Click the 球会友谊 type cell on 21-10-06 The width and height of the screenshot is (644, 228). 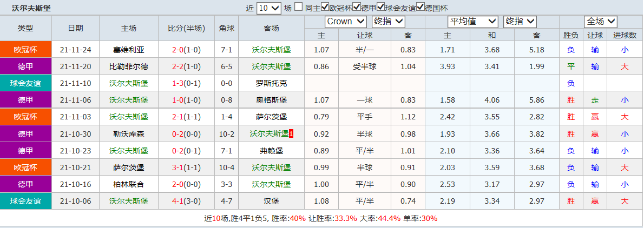pyautogui.click(x=25, y=201)
